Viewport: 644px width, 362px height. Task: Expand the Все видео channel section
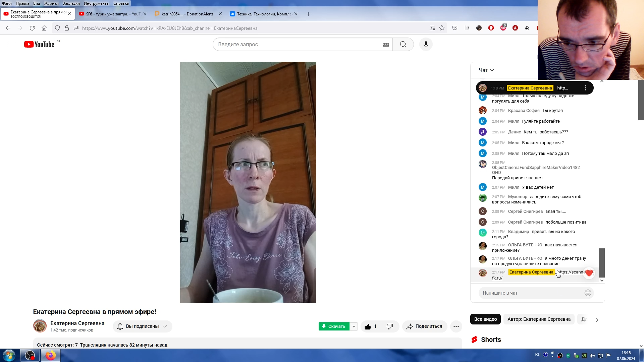point(486,319)
